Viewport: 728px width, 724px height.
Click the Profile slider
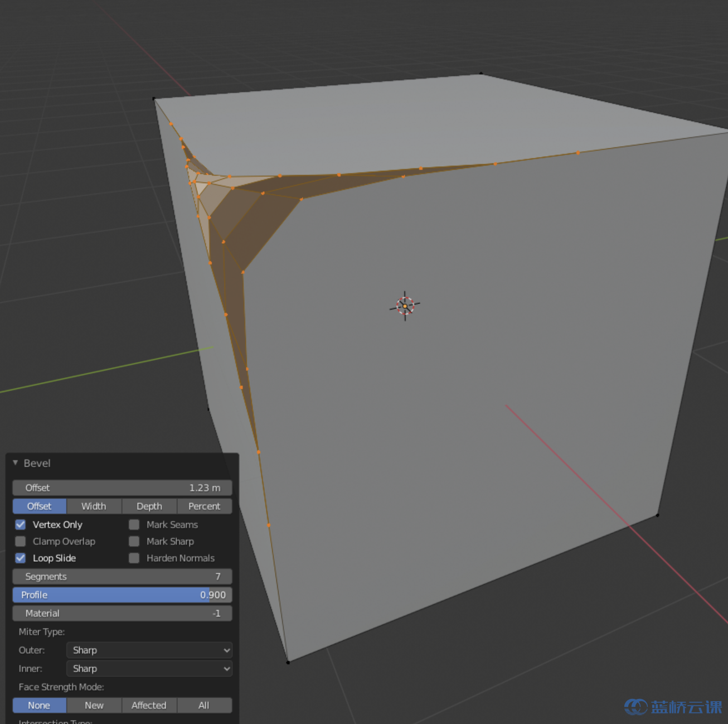point(122,595)
